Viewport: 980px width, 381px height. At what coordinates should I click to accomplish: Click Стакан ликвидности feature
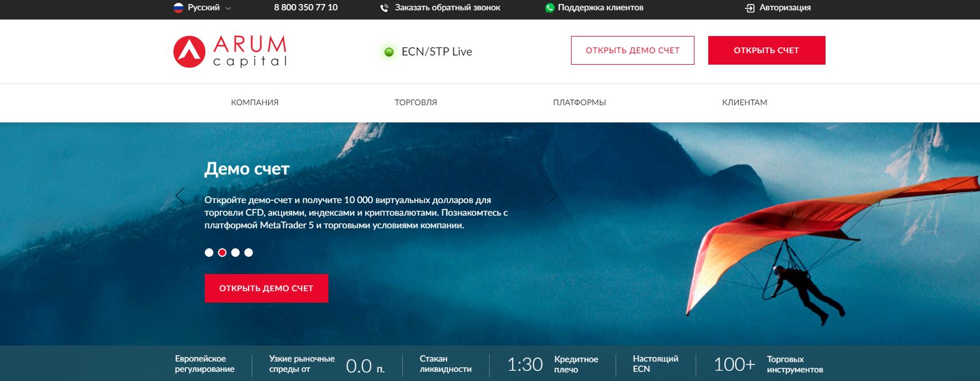tap(446, 364)
